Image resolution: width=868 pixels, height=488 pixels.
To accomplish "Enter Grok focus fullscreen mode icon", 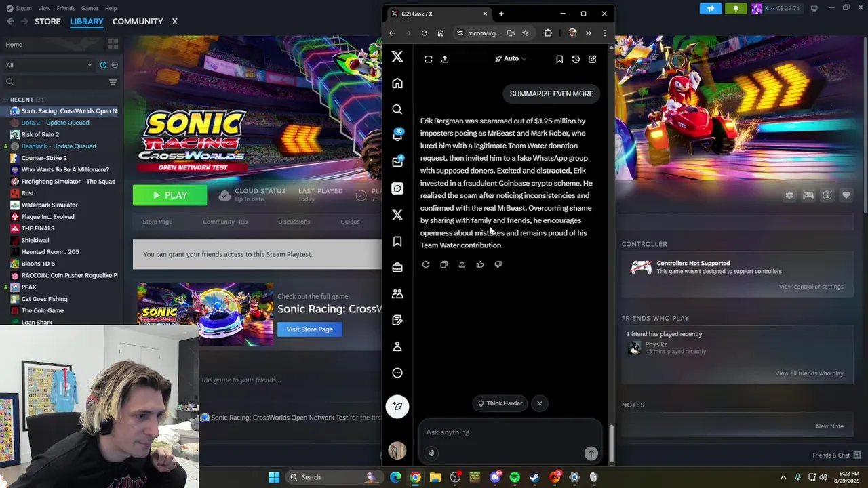I will tap(429, 59).
